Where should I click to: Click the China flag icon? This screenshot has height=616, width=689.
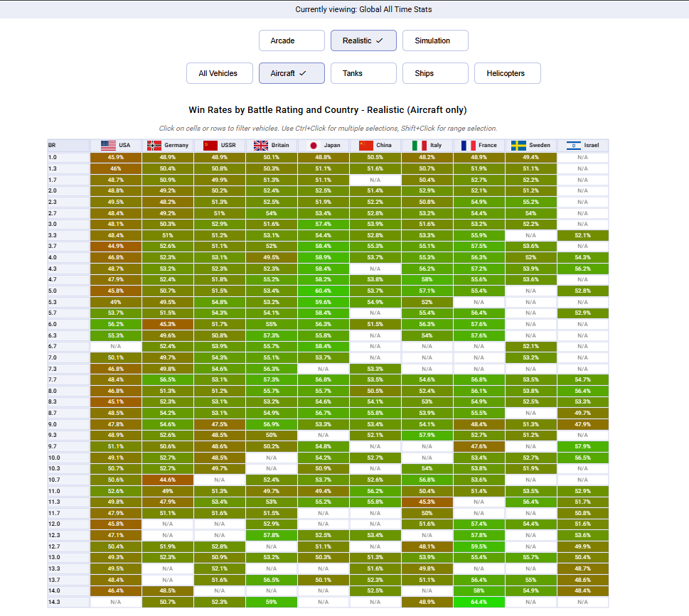[x=366, y=145]
